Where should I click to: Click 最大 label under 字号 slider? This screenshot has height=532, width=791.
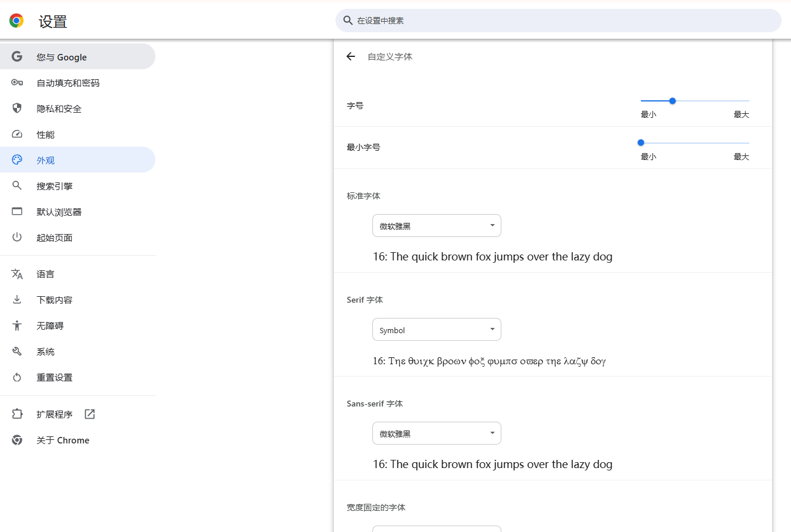tap(742, 114)
